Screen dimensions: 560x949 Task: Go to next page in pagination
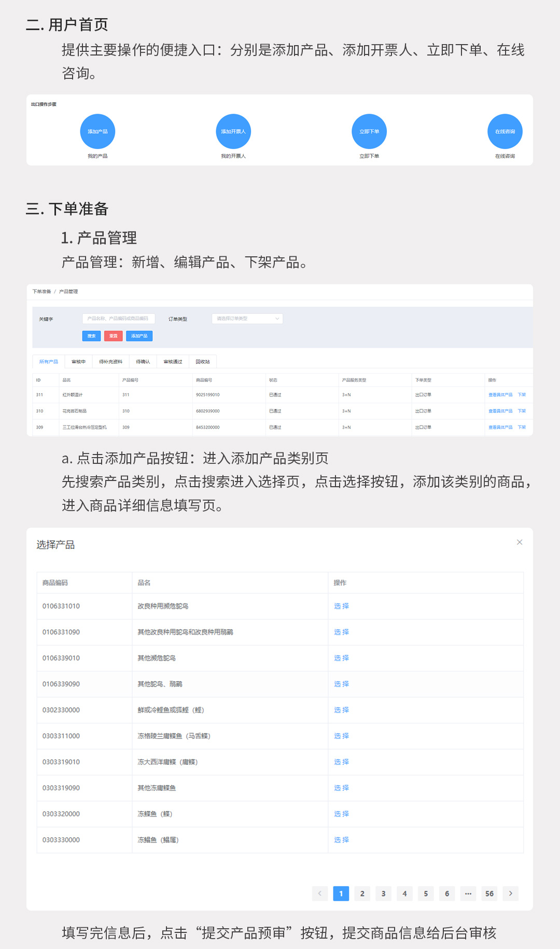(x=511, y=893)
